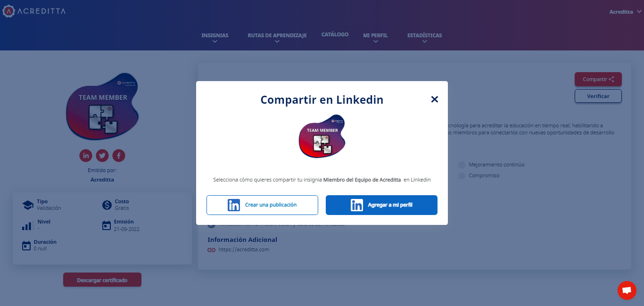The image size is (644, 306).
Task: Open the Catálogo menu item
Action: point(335,34)
